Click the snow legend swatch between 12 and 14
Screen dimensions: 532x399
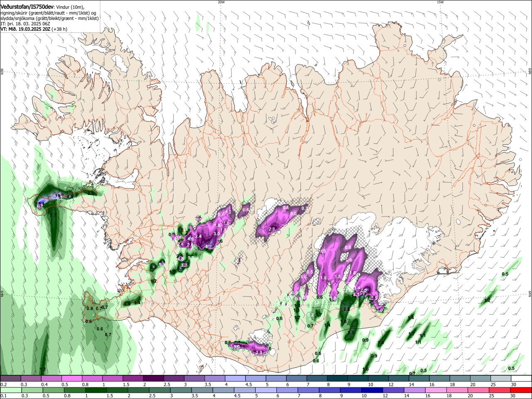[x=398, y=379]
